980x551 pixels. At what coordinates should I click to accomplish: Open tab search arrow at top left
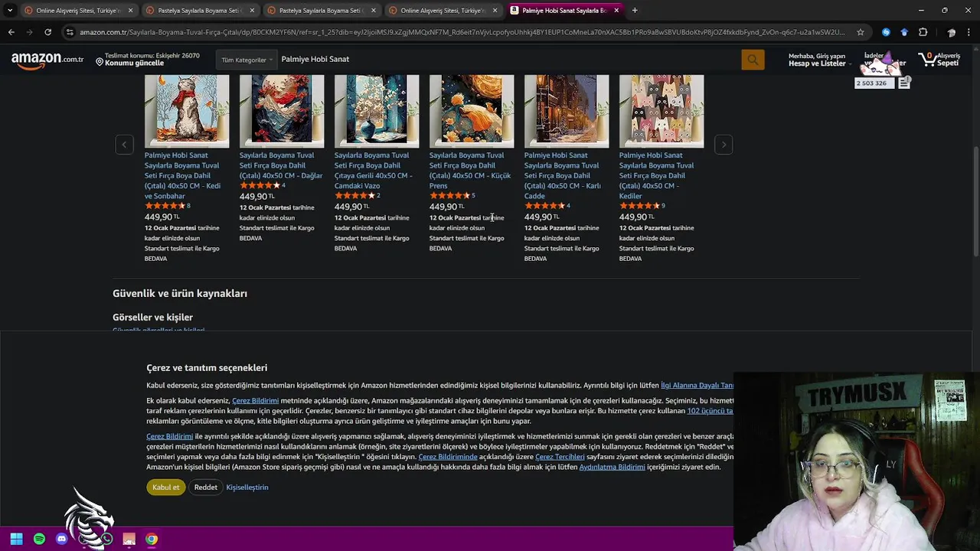coord(10,11)
